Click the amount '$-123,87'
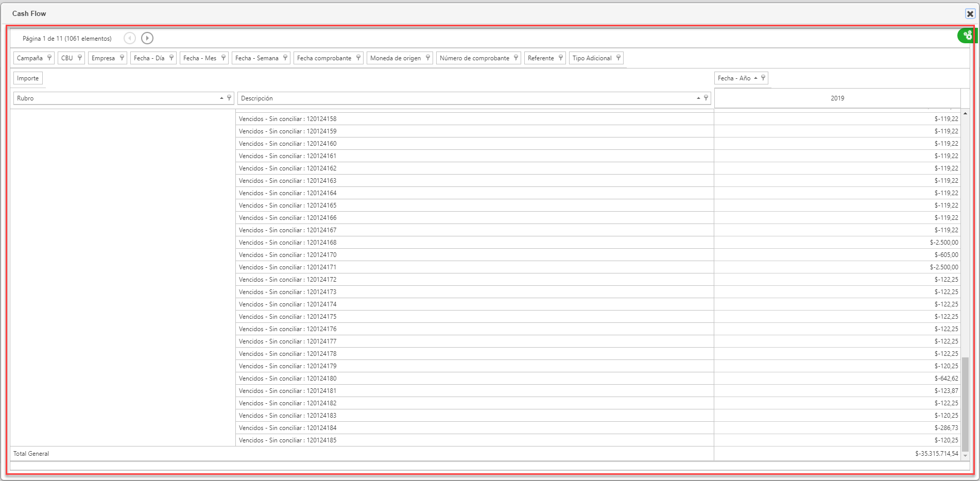 tap(947, 391)
